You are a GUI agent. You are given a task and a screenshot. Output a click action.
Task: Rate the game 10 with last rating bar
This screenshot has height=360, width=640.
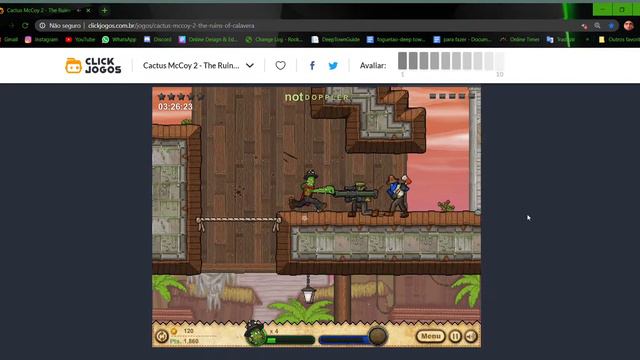click(x=499, y=61)
